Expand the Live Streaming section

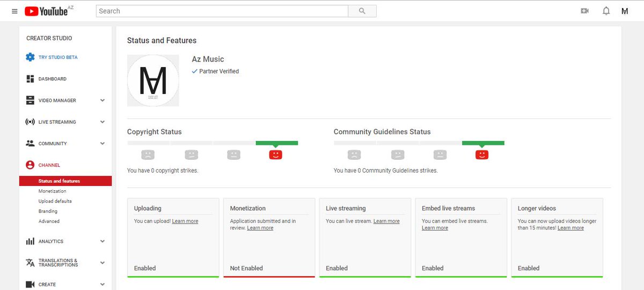coord(103,122)
